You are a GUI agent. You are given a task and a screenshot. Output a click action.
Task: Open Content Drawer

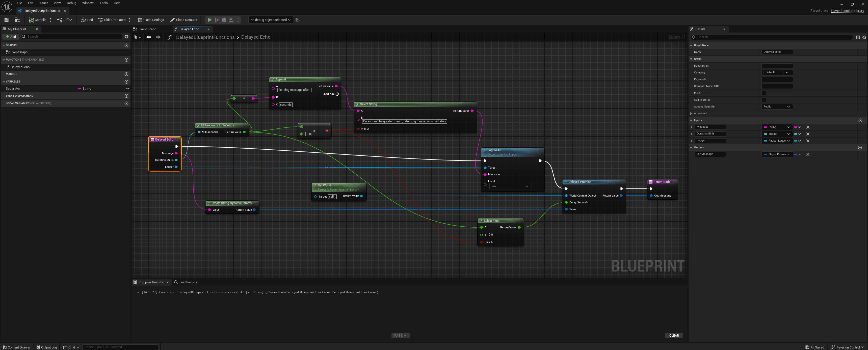coord(16,347)
